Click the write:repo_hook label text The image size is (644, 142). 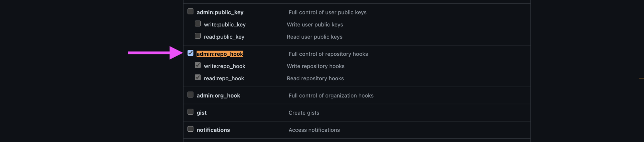(225, 66)
